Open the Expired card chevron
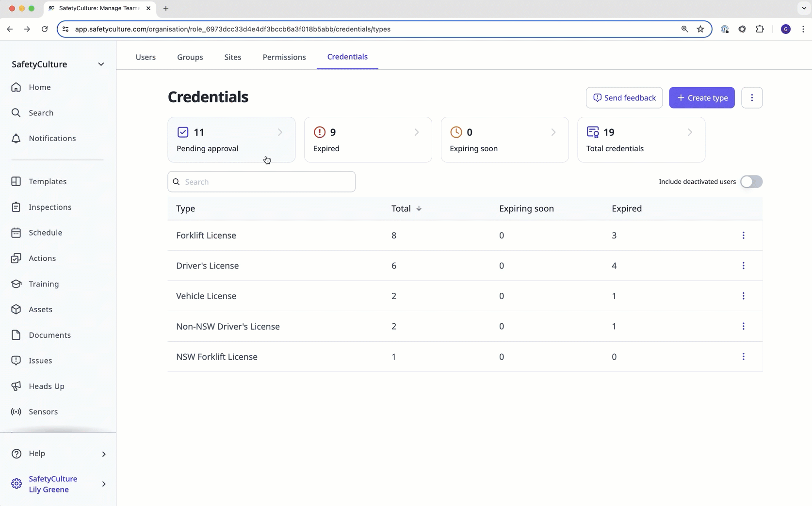This screenshot has height=506, width=812. (x=417, y=132)
